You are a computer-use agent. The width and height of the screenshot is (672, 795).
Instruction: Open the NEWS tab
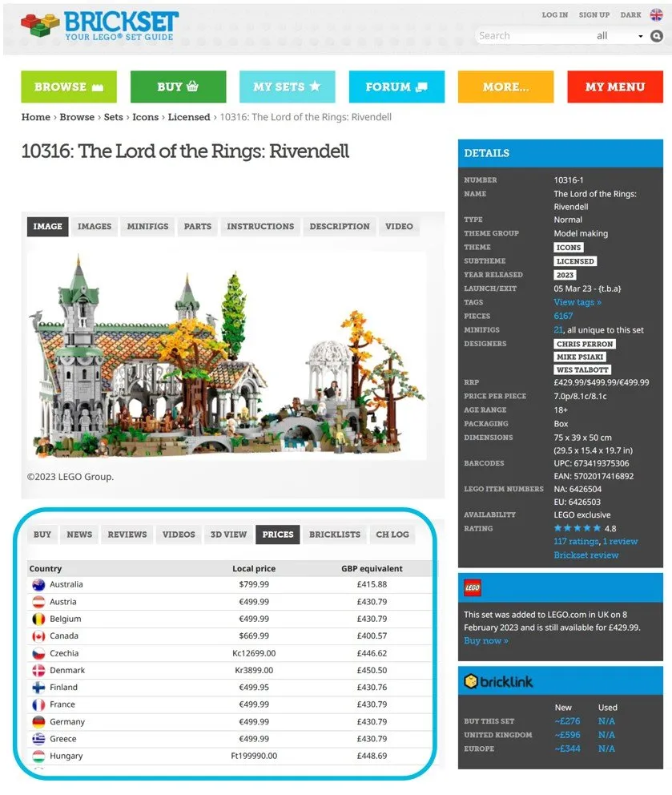click(79, 535)
